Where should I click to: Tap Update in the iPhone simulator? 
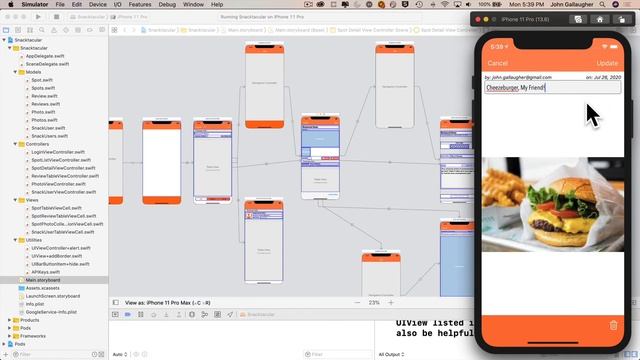[x=607, y=63]
